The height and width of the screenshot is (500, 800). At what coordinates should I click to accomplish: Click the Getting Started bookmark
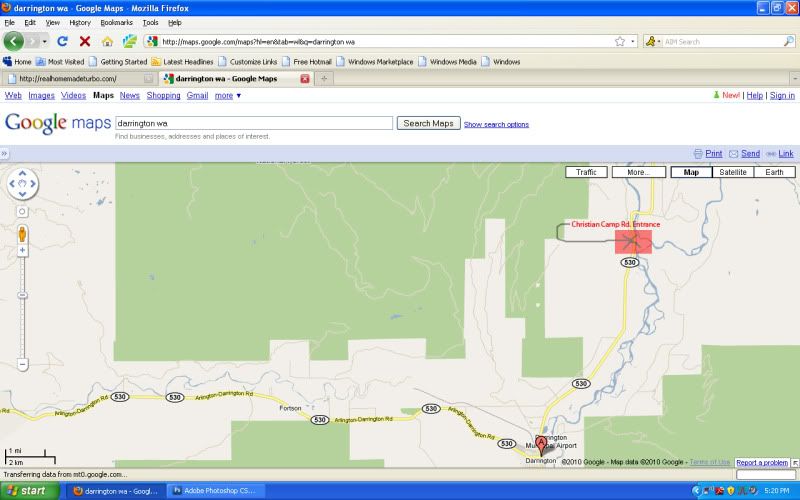coord(118,62)
